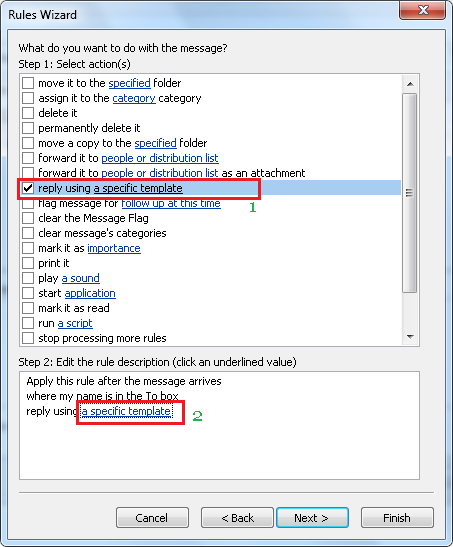This screenshot has width=453, height=547.
Task: Go back with the '< Back' button
Action: coord(237,518)
